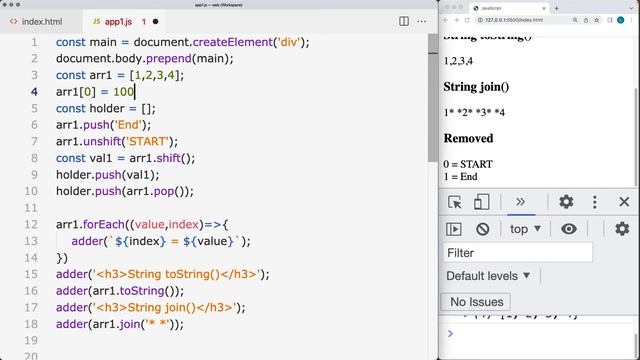Click the unsaved dot on app1.js tab
Screen dimensions: 640x360
pos(156,22)
